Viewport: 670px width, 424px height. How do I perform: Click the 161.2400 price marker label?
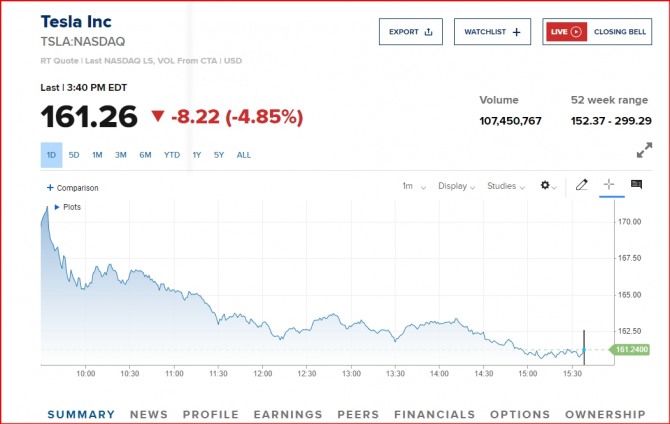coord(632,350)
